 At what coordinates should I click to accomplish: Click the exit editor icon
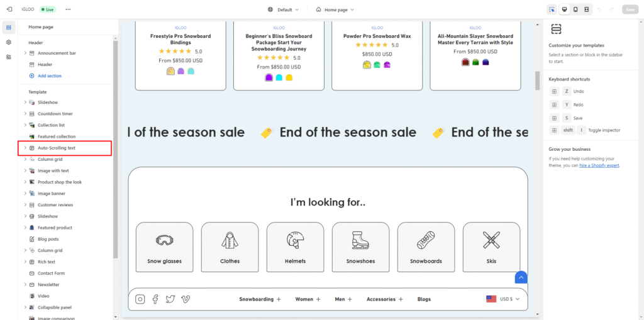click(9, 9)
